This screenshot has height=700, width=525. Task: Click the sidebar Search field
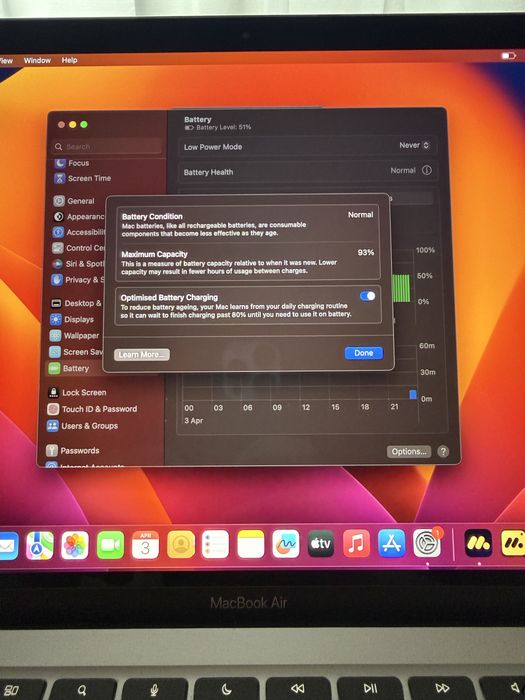[x=107, y=146]
